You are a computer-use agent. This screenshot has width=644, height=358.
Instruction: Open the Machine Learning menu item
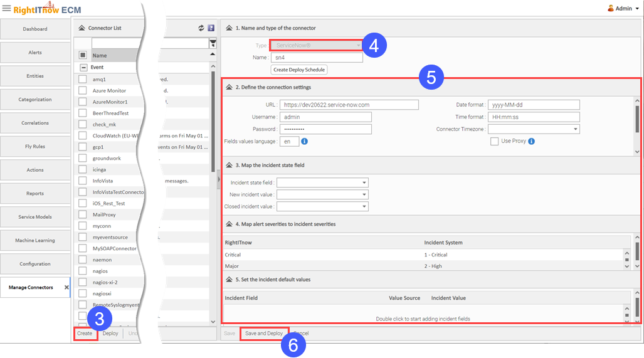click(x=35, y=240)
